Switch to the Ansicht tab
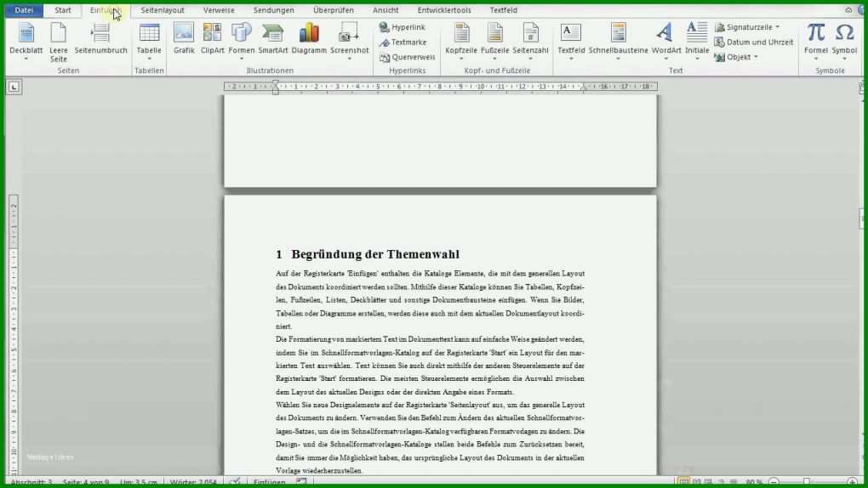 click(x=385, y=10)
